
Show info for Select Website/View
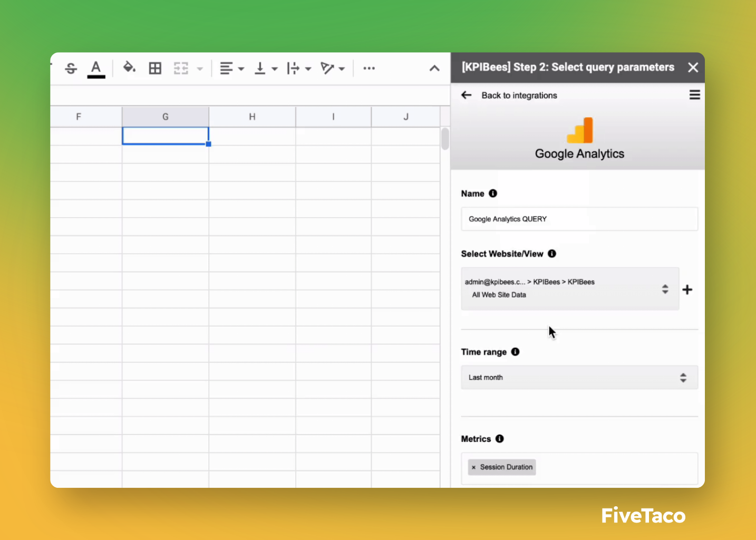point(552,254)
